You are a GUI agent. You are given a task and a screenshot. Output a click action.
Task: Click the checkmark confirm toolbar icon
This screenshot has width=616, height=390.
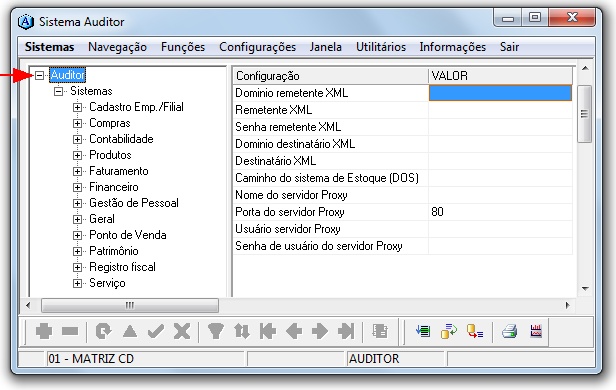point(156,331)
